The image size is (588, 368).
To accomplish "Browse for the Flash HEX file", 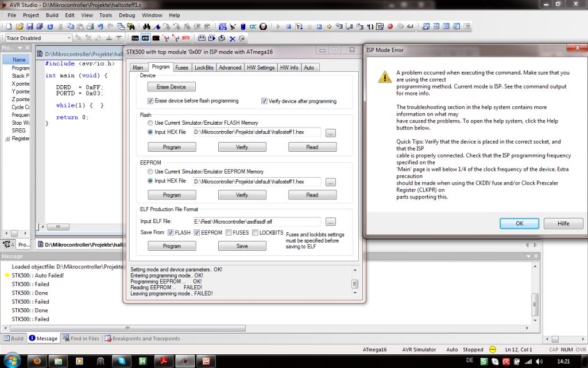I will tap(330, 133).
